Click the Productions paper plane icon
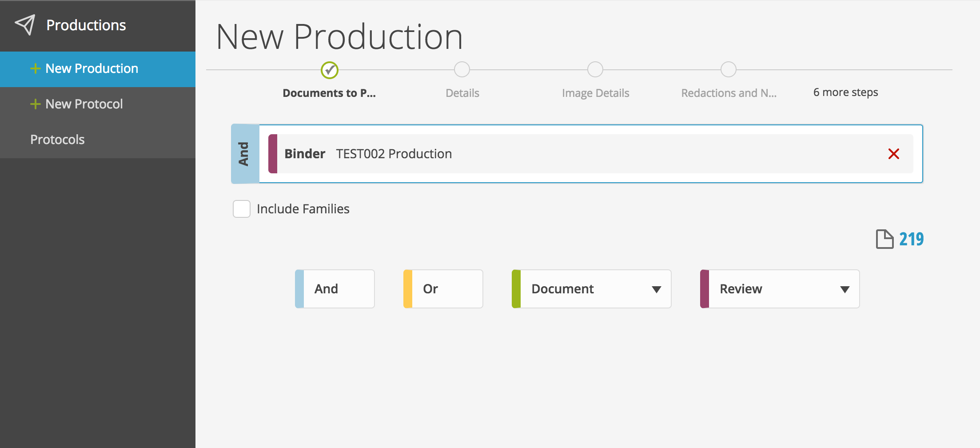This screenshot has width=980, height=448. point(25,25)
